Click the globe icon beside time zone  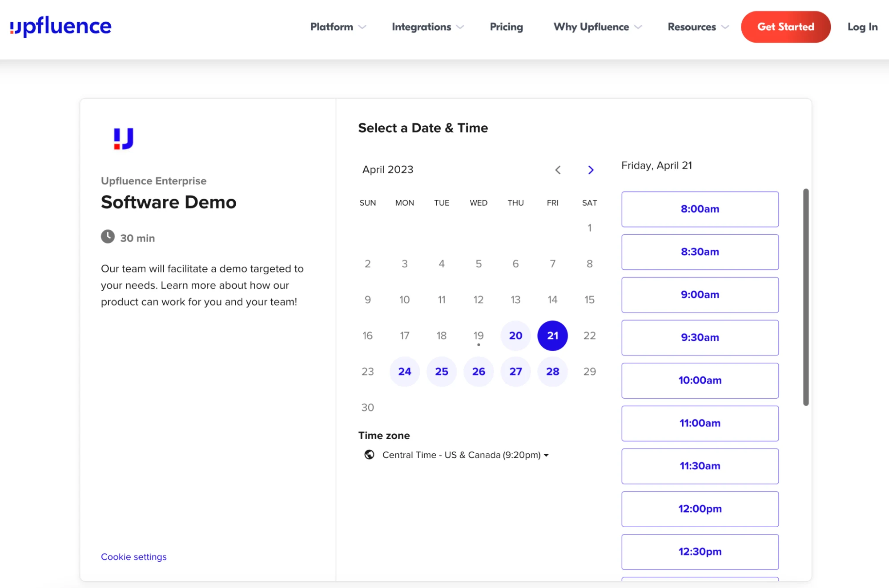pos(369,455)
